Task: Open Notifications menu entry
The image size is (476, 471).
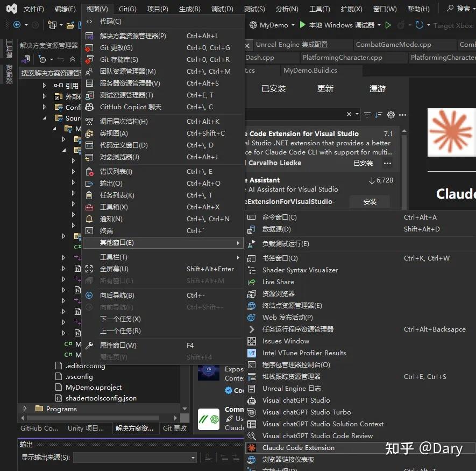Action: click(164, 219)
